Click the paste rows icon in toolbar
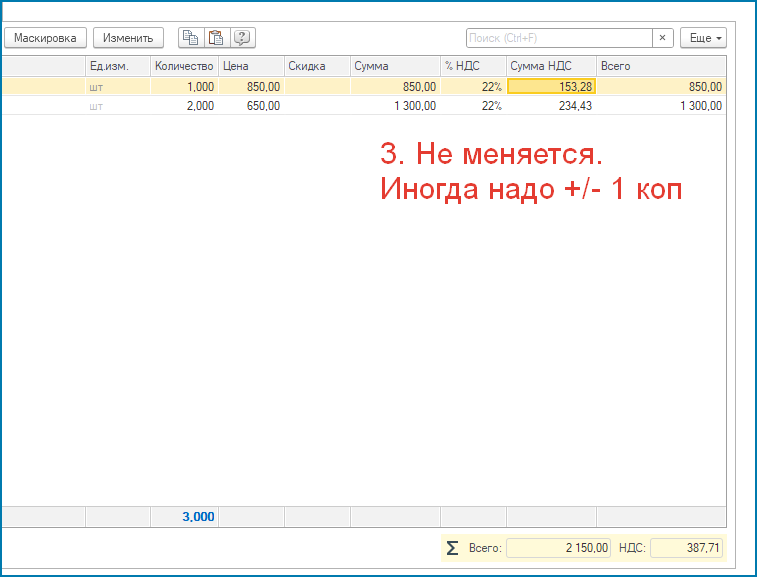 [216, 38]
